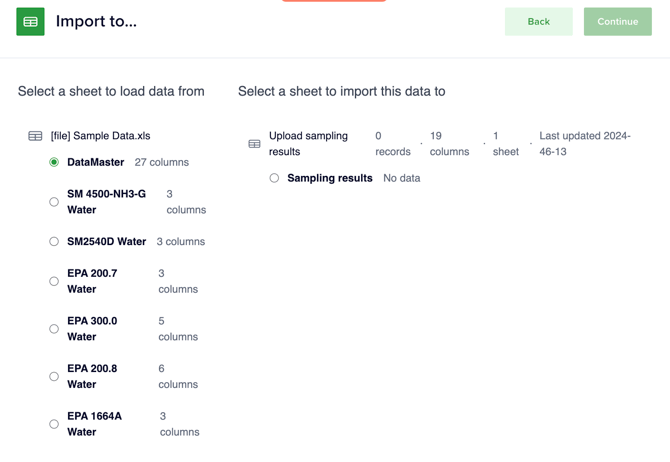Image resolution: width=670 pixels, height=462 pixels.
Task: Click the EPA 1664A Water sheet label
Action: [94, 424]
